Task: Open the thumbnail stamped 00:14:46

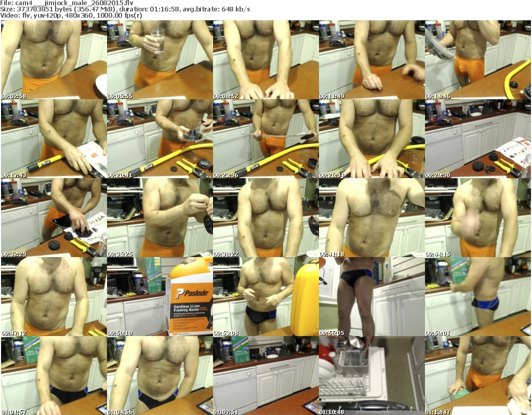Action: 477,60
